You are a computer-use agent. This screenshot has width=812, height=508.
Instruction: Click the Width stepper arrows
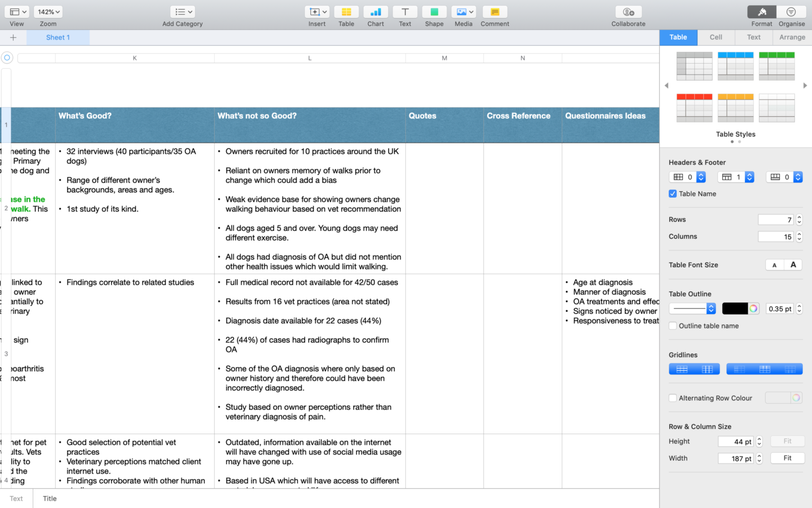(x=759, y=458)
